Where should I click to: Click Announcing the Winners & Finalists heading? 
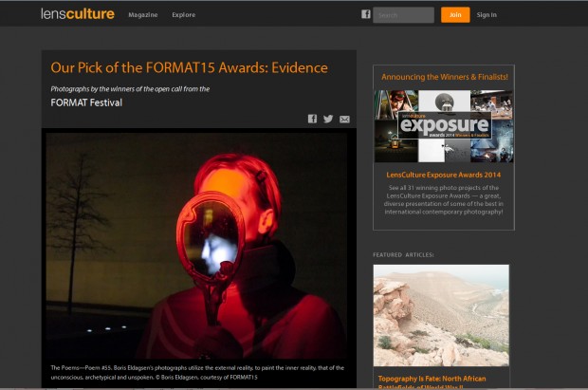pyautogui.click(x=445, y=77)
